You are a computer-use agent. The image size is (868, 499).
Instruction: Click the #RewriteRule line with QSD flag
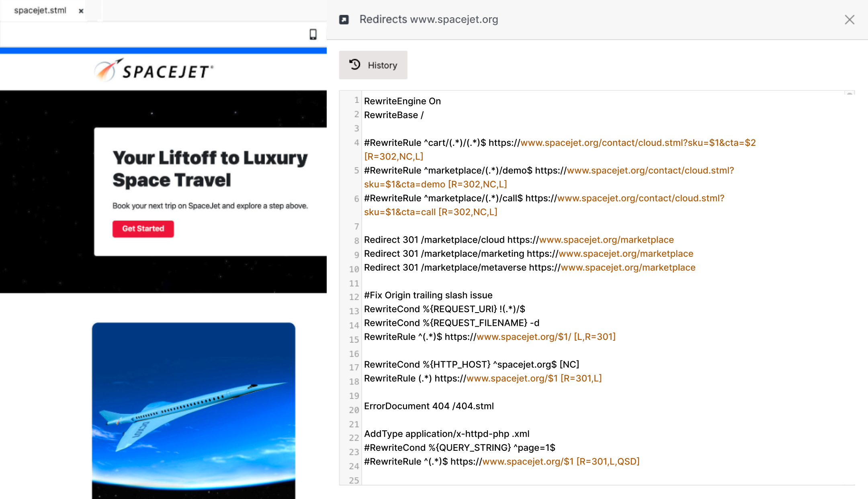[502, 462]
